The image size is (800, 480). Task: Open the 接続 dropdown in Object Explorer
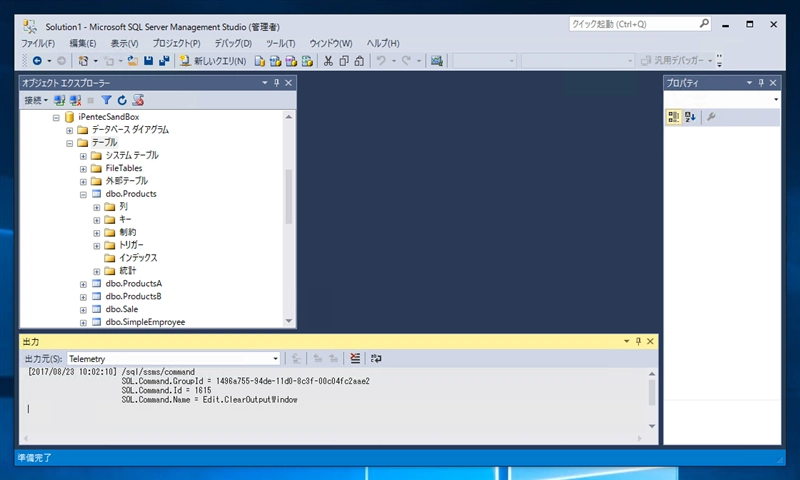tap(36, 100)
